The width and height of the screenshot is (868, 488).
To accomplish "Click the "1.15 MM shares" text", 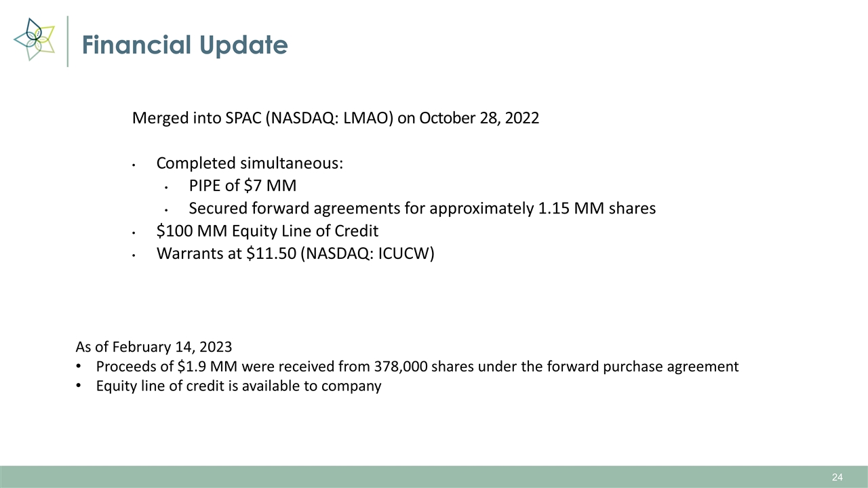I will click(597, 208).
